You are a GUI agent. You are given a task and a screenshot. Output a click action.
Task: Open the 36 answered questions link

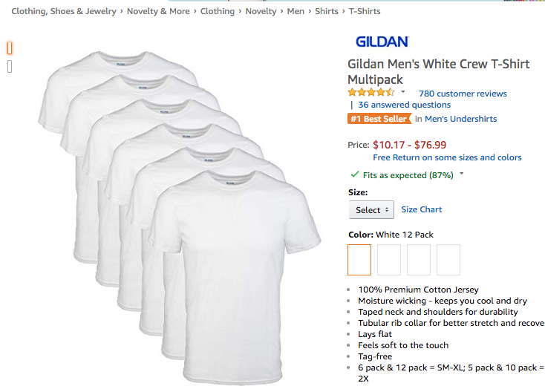click(404, 105)
